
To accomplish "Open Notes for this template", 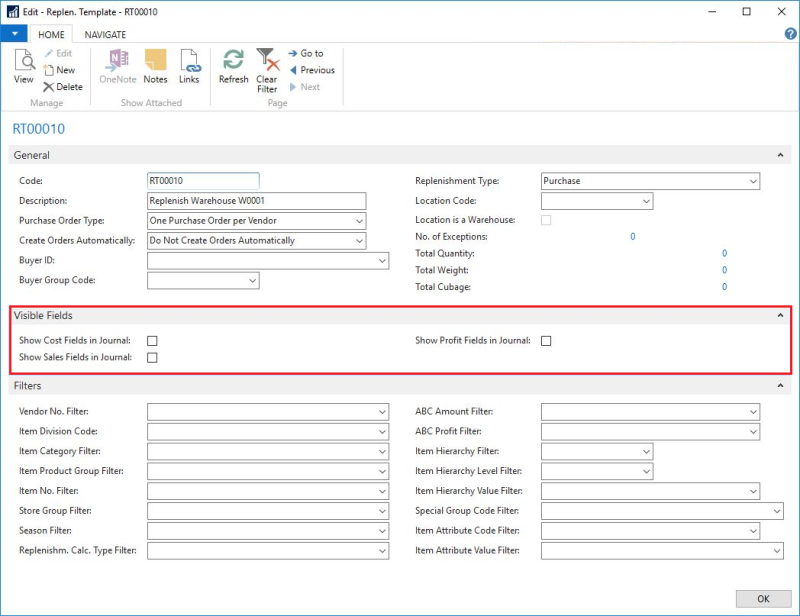I will click(155, 66).
